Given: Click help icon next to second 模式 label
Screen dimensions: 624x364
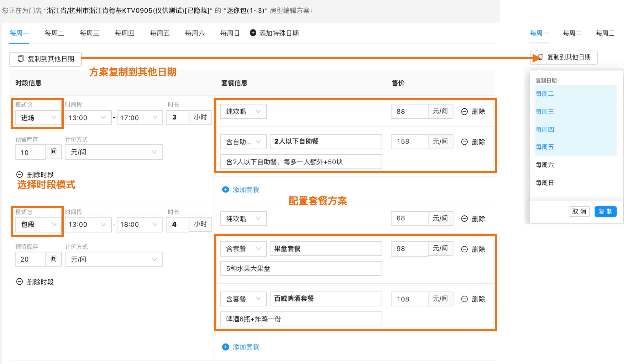Looking at the screenshot, I should pos(30,212).
